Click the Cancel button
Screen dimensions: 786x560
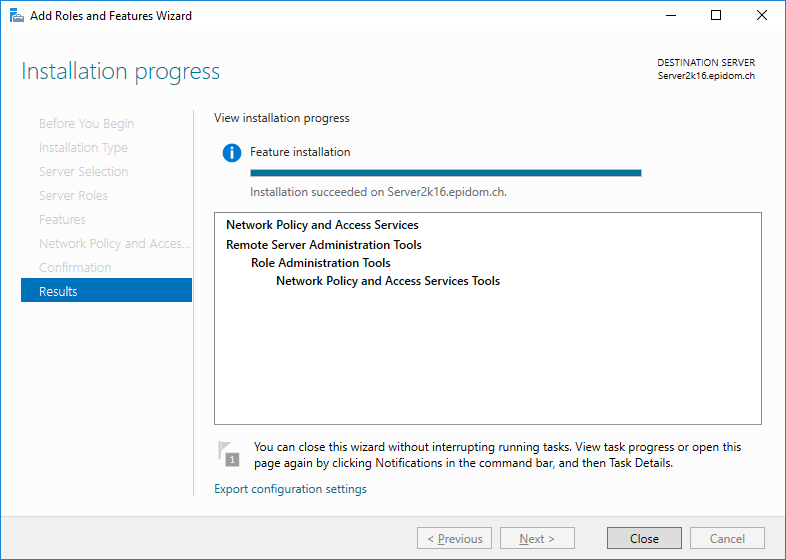pos(727,538)
